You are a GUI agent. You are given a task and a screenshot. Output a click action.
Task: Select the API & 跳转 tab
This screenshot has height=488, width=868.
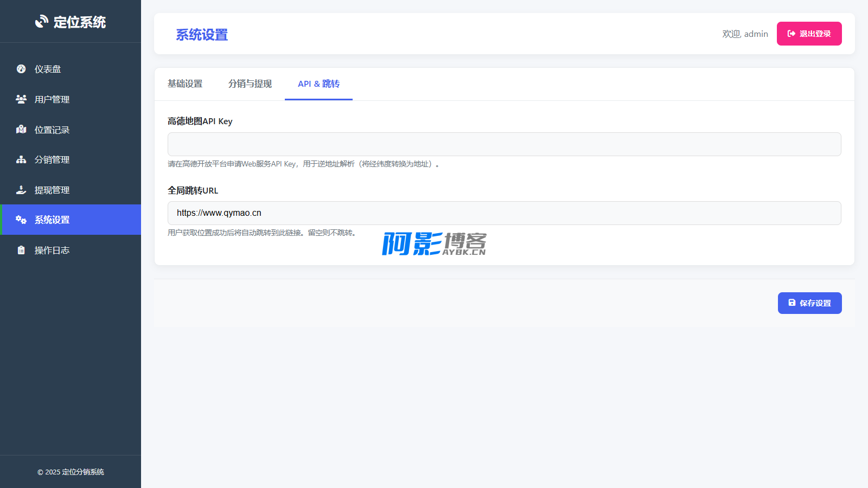[318, 84]
